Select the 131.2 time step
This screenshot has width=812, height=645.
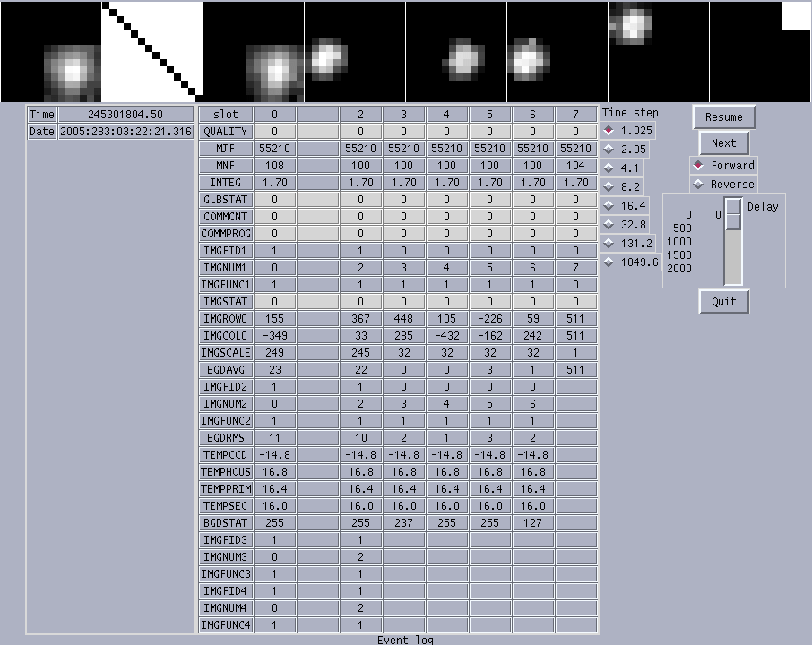pyautogui.click(x=627, y=244)
